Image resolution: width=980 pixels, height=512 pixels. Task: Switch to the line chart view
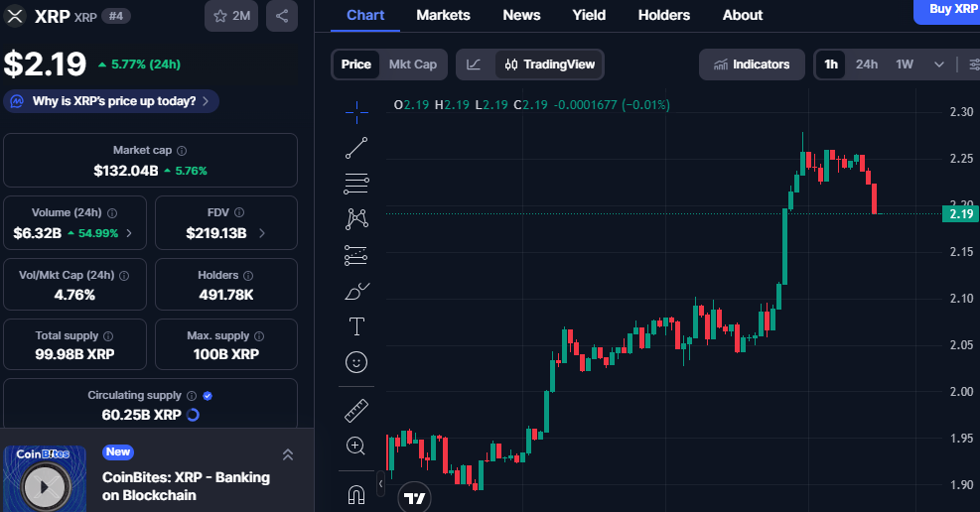click(475, 64)
